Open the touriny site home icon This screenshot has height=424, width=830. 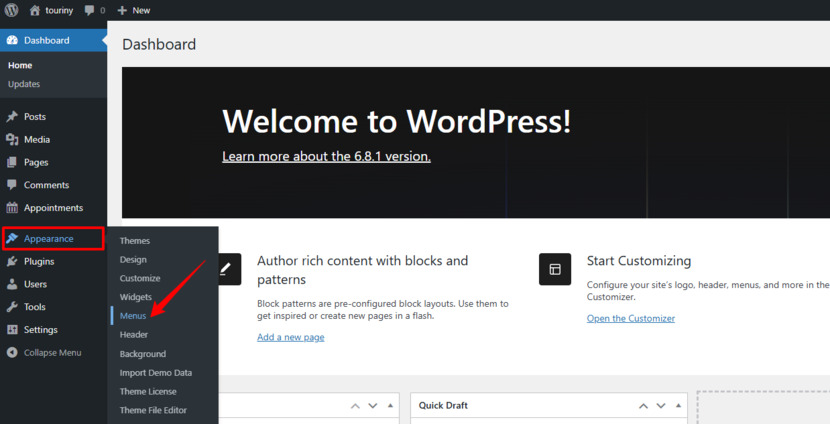click(34, 10)
